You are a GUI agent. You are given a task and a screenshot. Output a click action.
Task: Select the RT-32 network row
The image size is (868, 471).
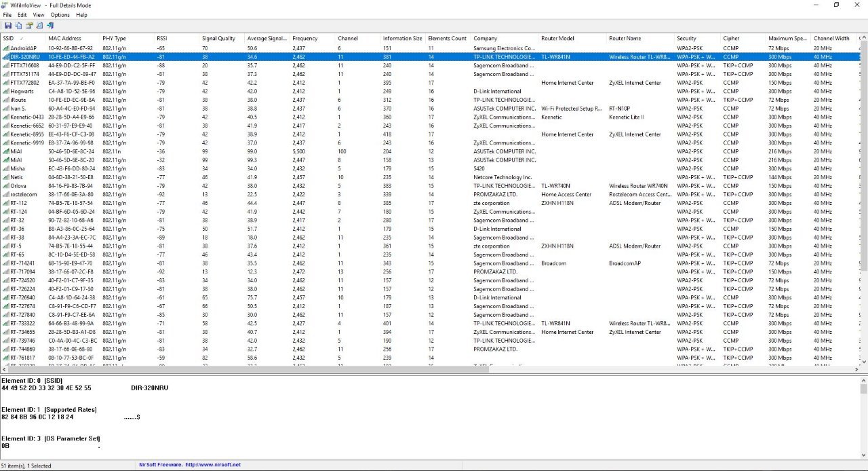point(430,220)
